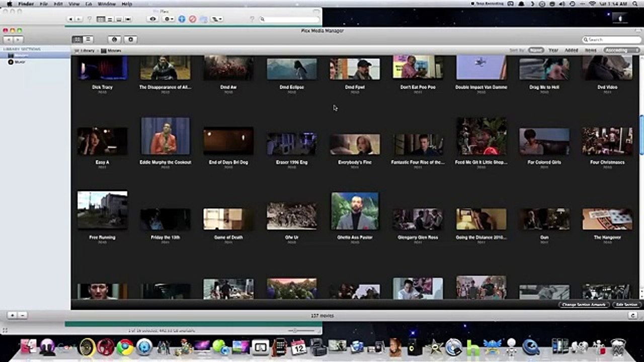Open the Finder action gear dropdown
The height and width of the screenshot is (362, 644).
pyautogui.click(x=169, y=19)
